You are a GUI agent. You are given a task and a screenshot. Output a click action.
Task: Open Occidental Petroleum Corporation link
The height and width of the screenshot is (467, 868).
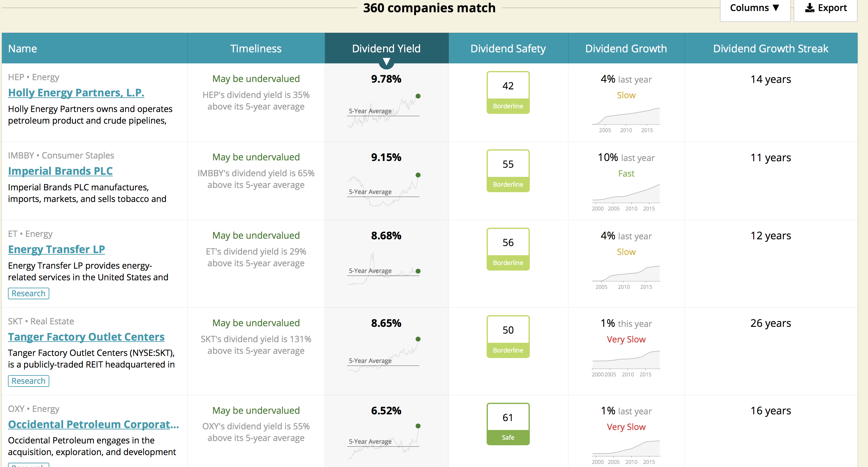(93, 424)
